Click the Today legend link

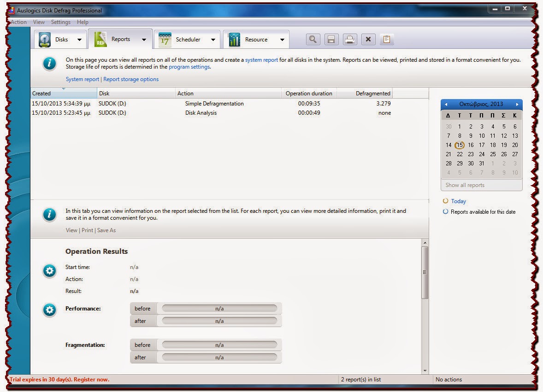tap(458, 201)
